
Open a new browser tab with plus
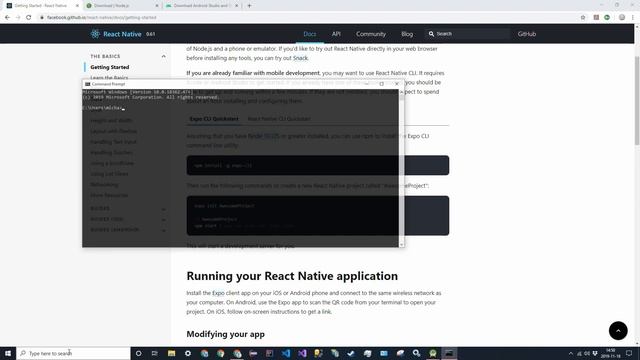pos(249,6)
